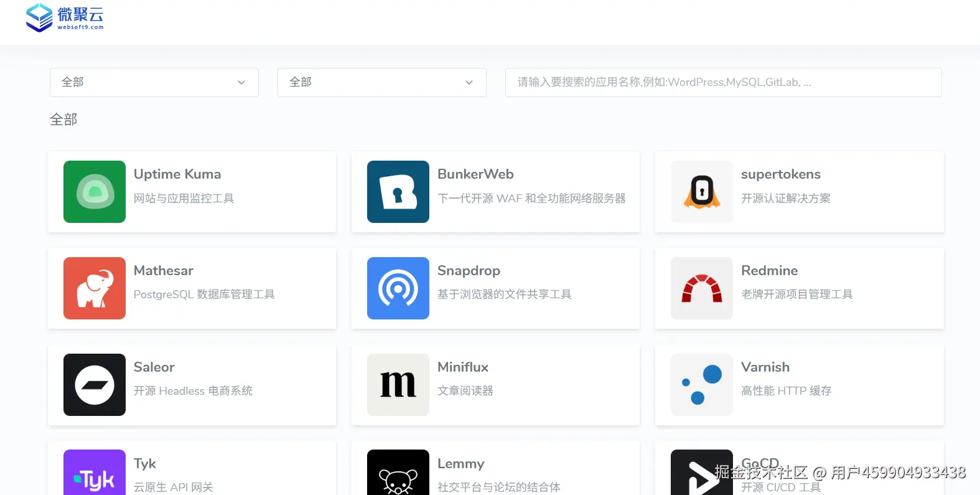
Task: Open the GoCD arrow icon
Action: tap(702, 473)
